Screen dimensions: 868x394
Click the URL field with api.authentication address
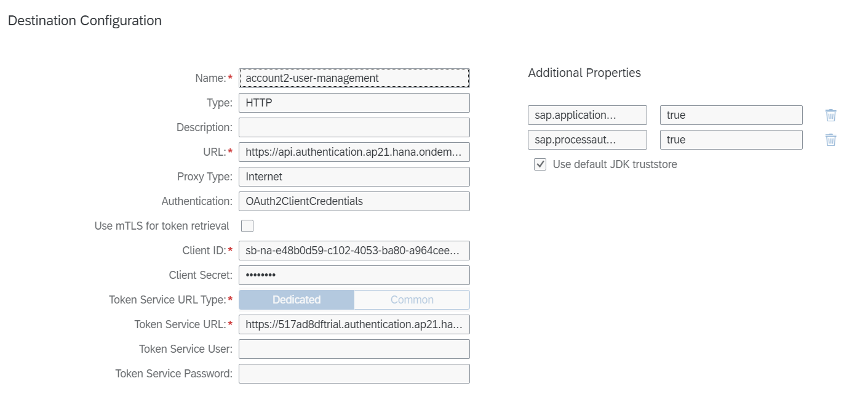(354, 152)
